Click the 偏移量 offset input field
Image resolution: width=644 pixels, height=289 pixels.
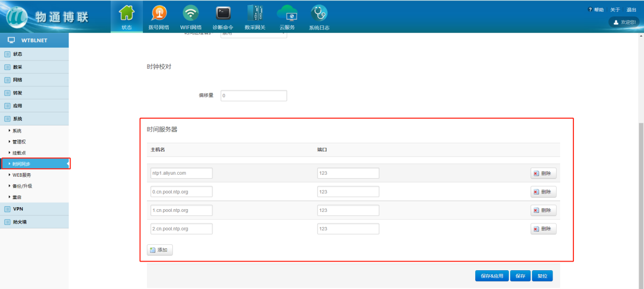[254, 95]
